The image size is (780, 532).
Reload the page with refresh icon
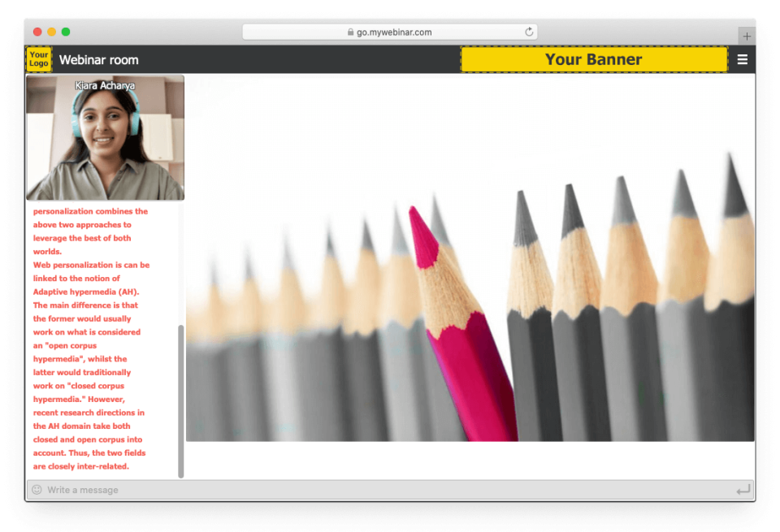pyautogui.click(x=529, y=32)
